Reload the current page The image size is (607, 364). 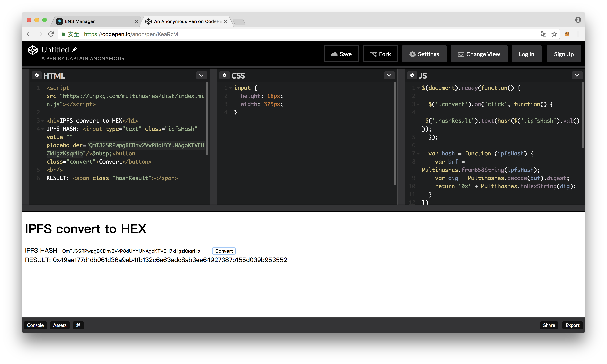51,34
